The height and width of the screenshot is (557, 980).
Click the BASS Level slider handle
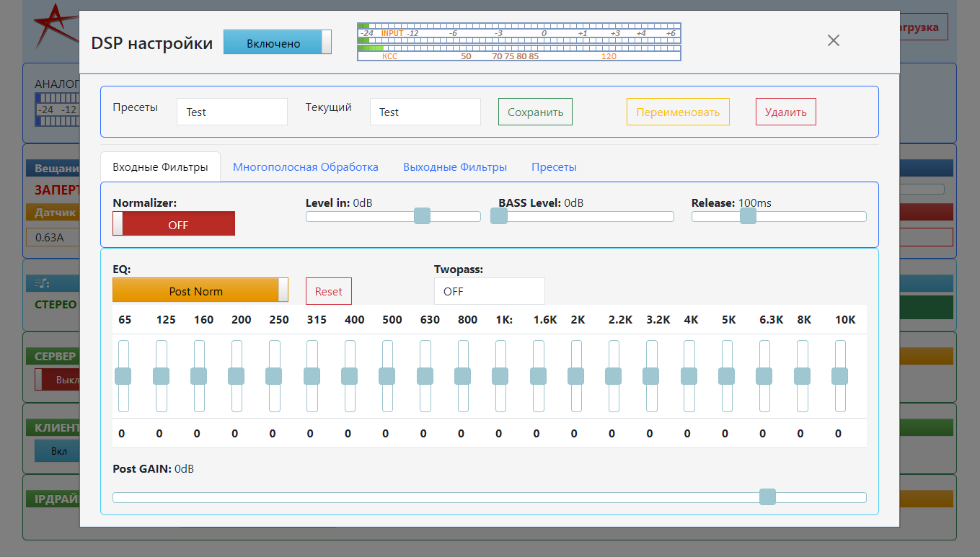coord(499,216)
